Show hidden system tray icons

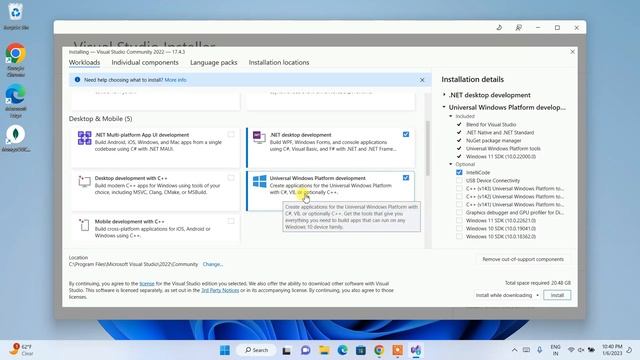[x=514, y=350]
